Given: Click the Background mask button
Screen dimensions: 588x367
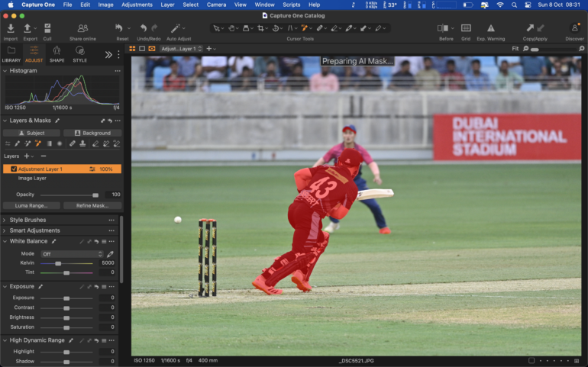Looking at the screenshot, I should click(92, 133).
